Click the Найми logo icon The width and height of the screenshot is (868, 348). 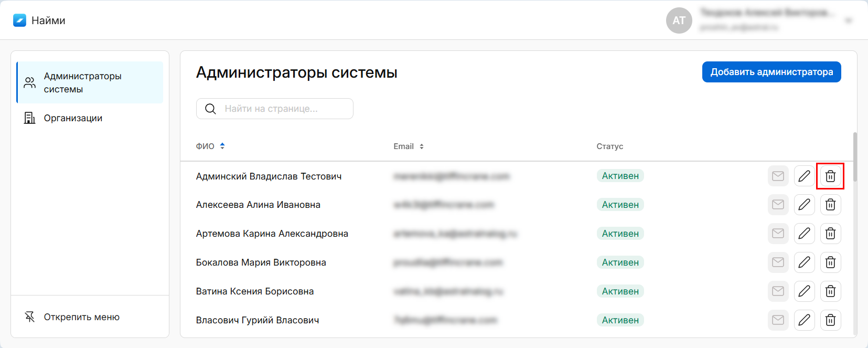(x=19, y=20)
